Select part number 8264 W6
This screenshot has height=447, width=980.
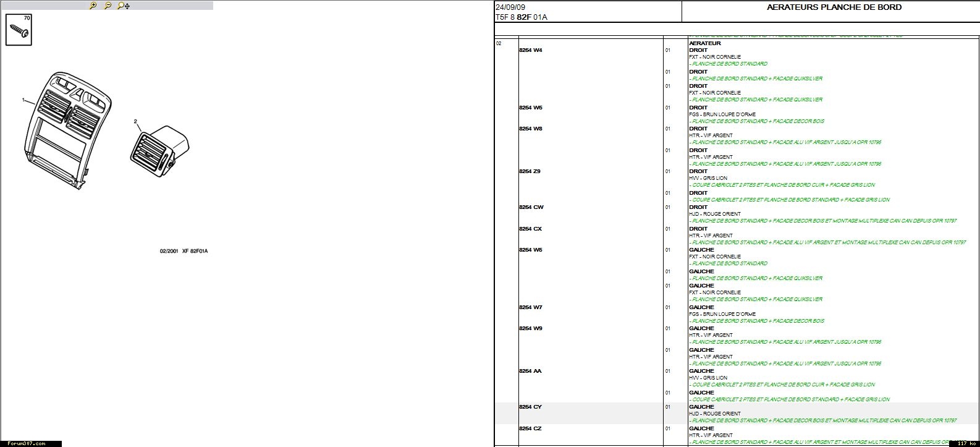[530, 250]
